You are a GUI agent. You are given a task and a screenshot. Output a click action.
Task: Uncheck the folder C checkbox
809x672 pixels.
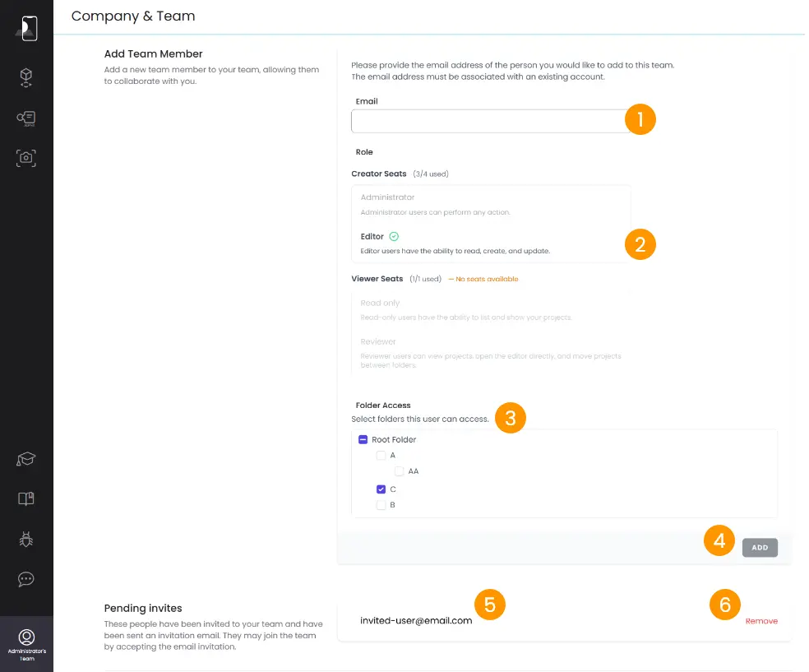tap(381, 489)
